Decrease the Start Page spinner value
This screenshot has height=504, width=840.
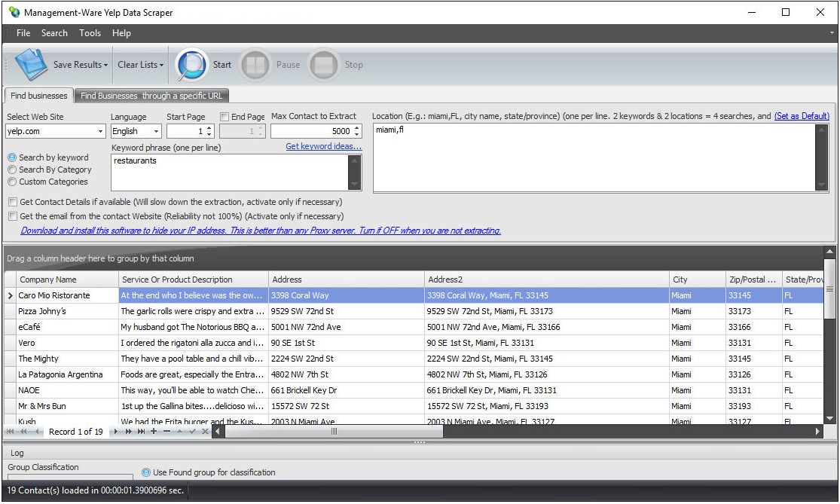(x=209, y=134)
